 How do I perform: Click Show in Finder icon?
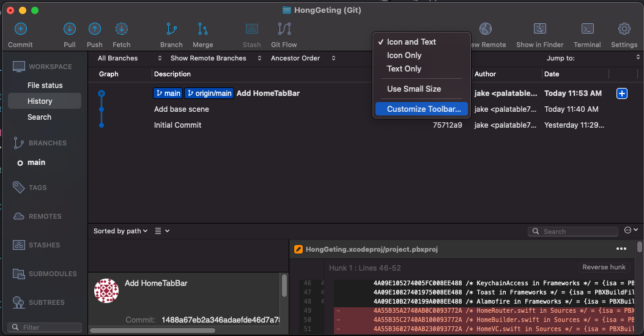click(x=539, y=29)
